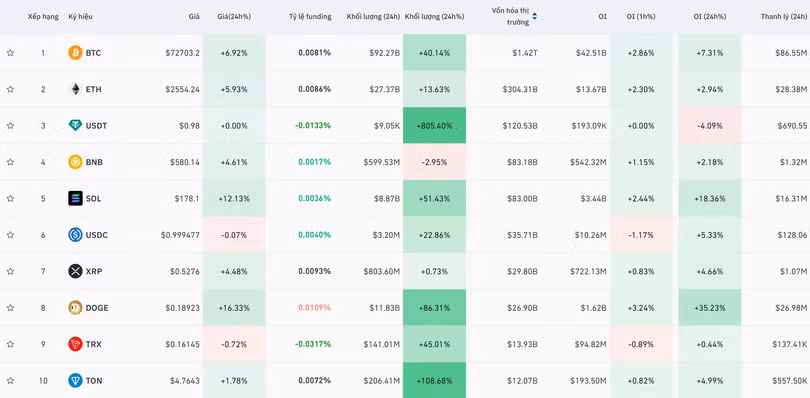810x398 pixels.
Task: Favorite TRX with its star
Action: pos(10,344)
